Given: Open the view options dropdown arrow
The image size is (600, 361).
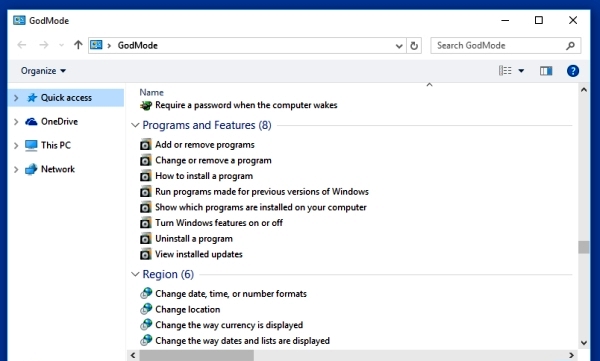Looking at the screenshot, I should coord(521,71).
